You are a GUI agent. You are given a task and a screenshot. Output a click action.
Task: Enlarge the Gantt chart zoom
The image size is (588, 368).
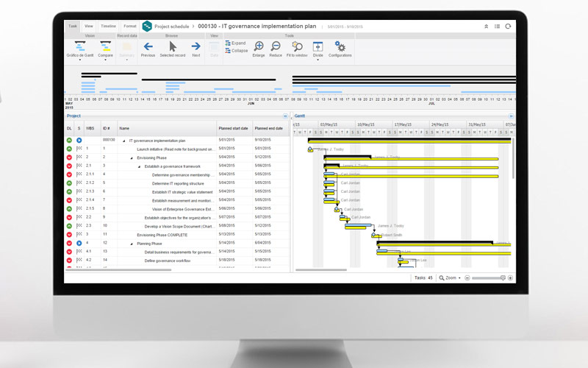click(259, 47)
